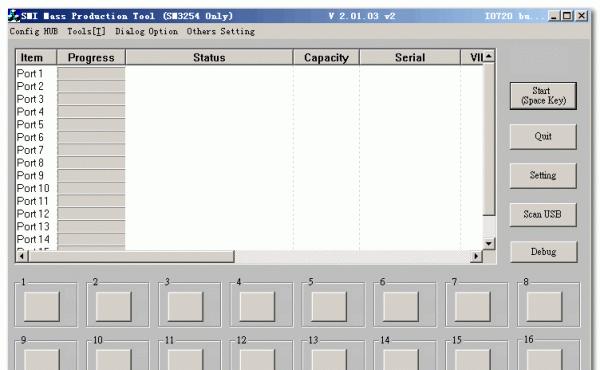
Task: Minimize the SMI Mass Production Tool window
Action: (x=554, y=16)
